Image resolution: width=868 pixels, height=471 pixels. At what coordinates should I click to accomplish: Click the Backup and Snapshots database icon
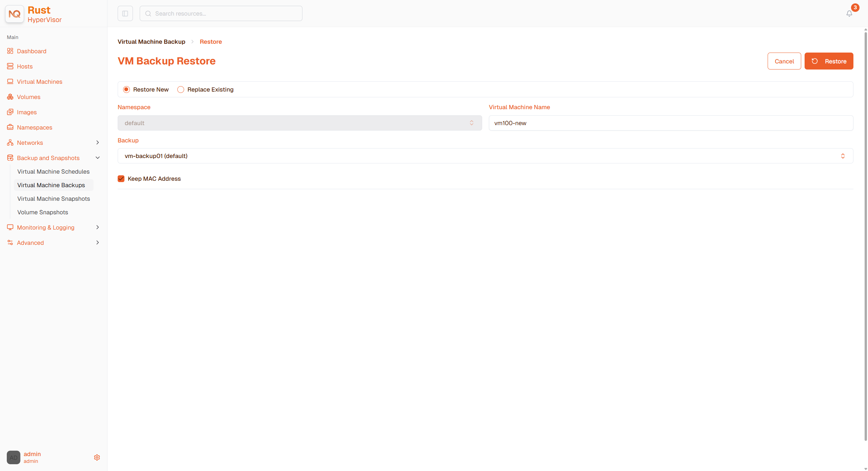(x=10, y=158)
